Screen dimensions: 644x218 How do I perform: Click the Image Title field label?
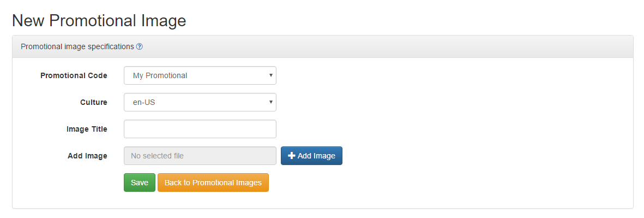[87, 129]
